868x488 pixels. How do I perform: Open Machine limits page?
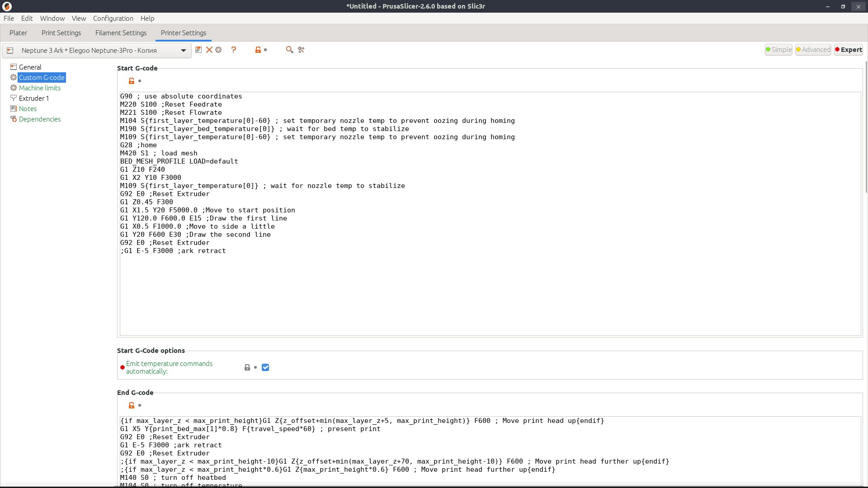(40, 88)
